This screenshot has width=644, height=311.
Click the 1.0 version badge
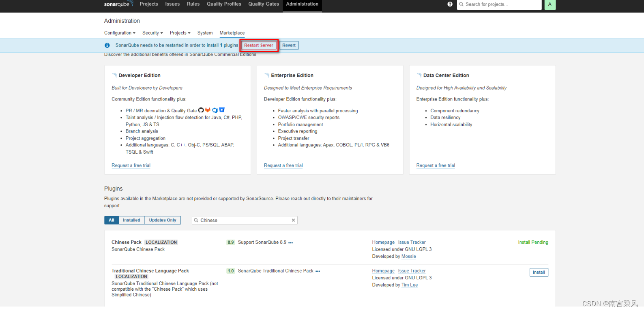tap(231, 271)
